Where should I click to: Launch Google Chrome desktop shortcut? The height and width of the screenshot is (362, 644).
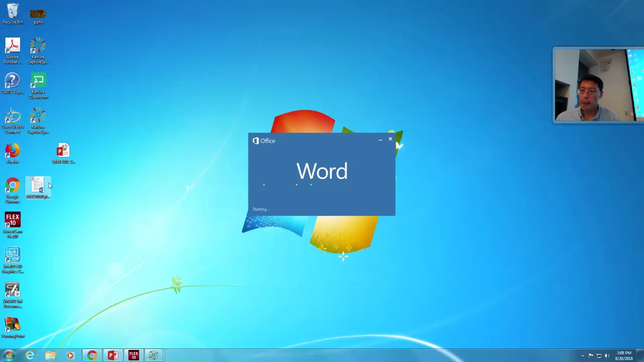pos(13,191)
